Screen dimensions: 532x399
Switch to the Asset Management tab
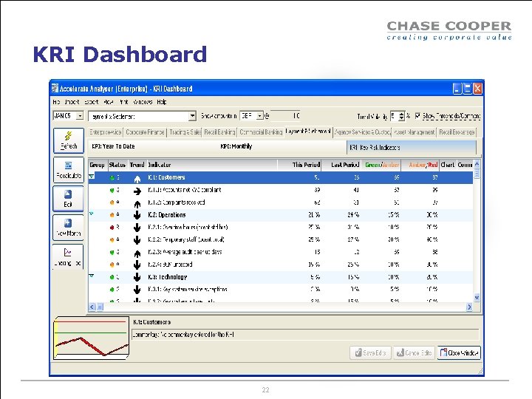click(x=415, y=132)
